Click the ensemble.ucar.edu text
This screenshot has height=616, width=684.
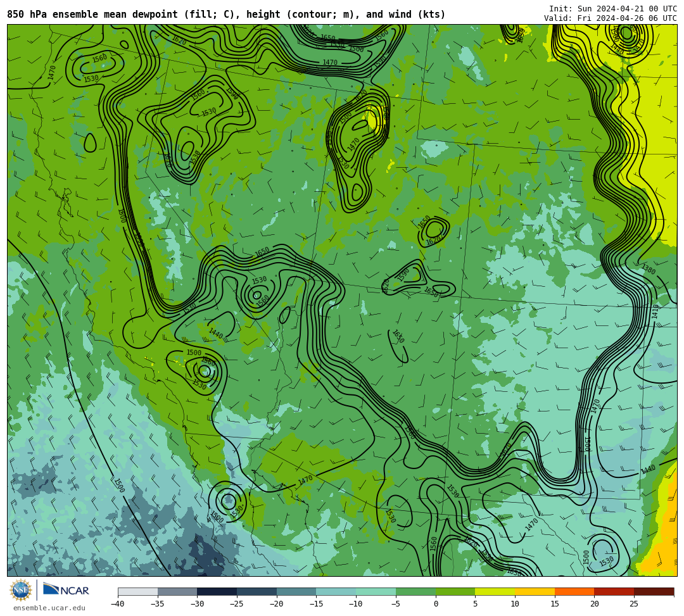point(49,608)
